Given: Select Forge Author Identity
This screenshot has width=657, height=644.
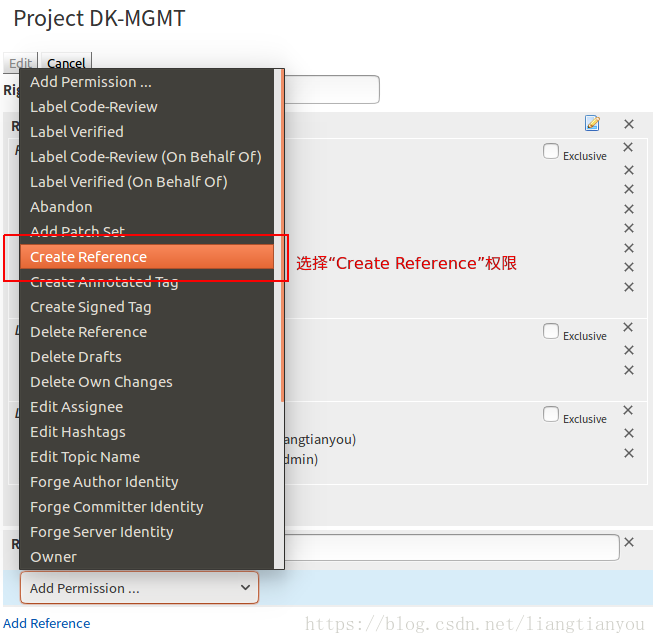Looking at the screenshot, I should click(x=147, y=482).
